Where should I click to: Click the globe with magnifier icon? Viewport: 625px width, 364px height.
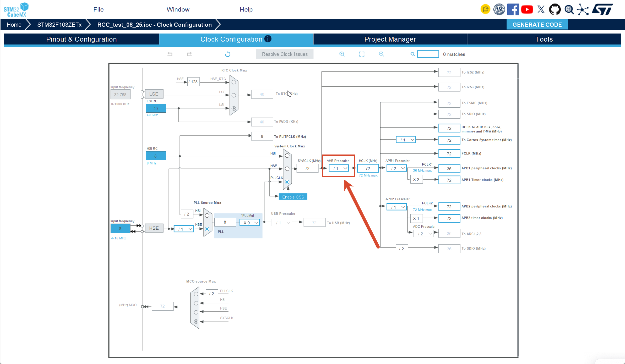click(569, 9)
